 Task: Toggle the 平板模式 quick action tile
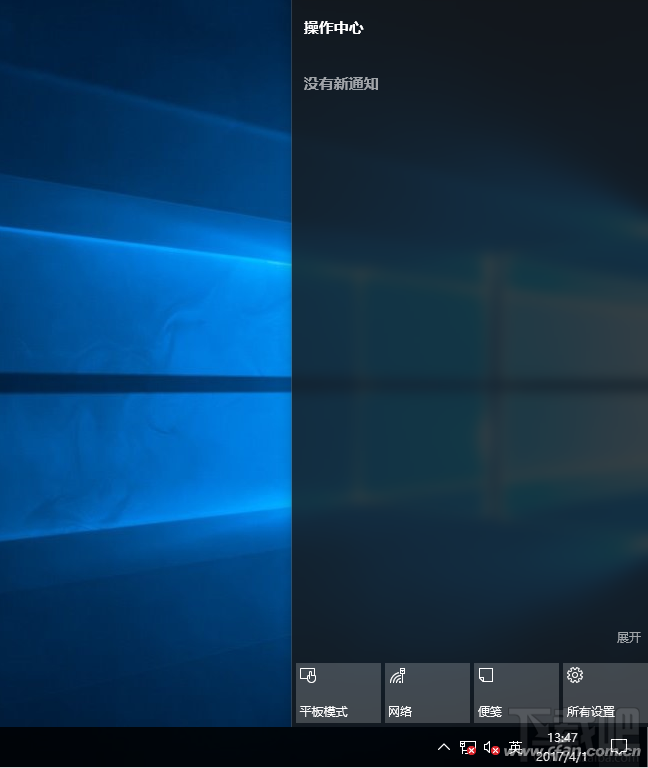click(338, 693)
